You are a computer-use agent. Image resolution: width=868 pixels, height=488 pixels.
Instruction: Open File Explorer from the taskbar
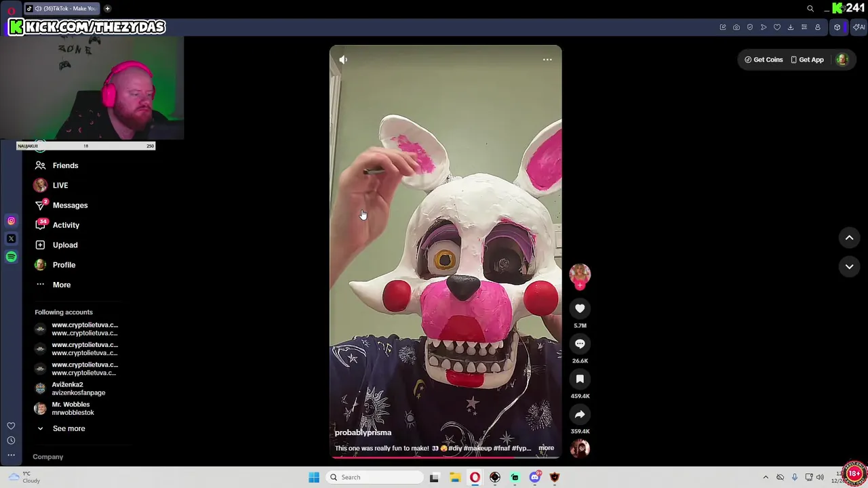tap(454, 477)
